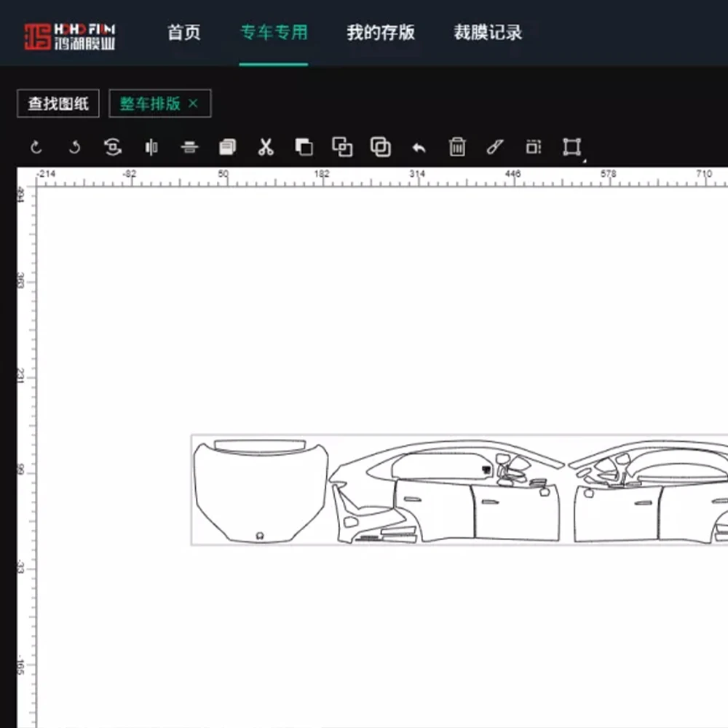This screenshot has width=728, height=728.
Task: Click the rotate clockwise icon
Action: pyautogui.click(x=36, y=148)
